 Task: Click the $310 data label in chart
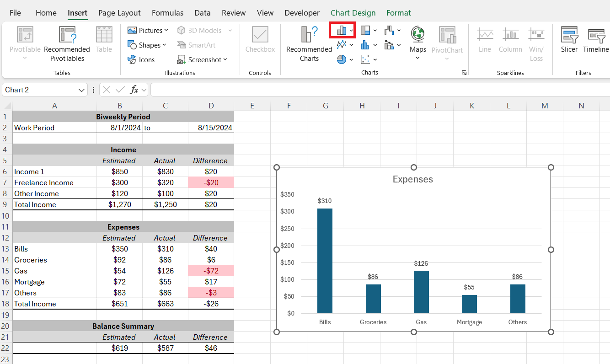pyautogui.click(x=325, y=201)
